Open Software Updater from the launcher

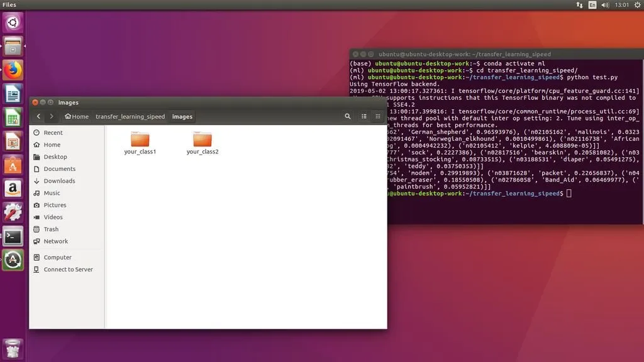tap(13, 260)
